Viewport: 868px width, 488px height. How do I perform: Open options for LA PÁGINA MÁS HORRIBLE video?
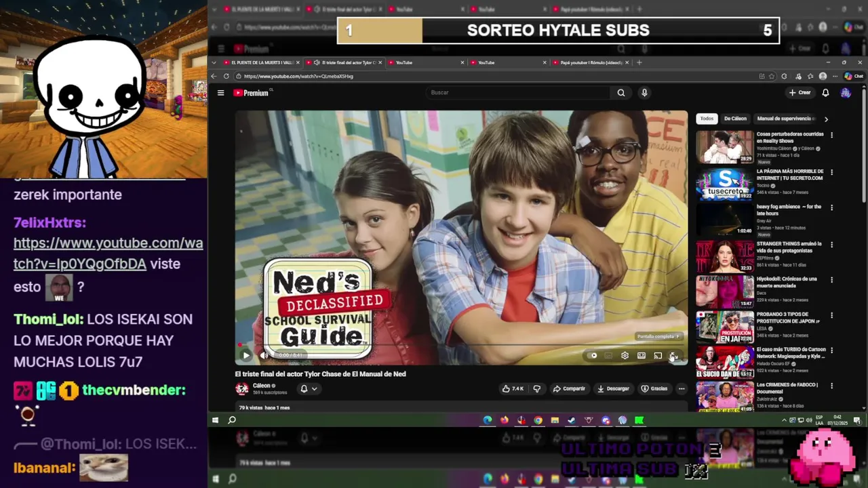[x=831, y=172]
